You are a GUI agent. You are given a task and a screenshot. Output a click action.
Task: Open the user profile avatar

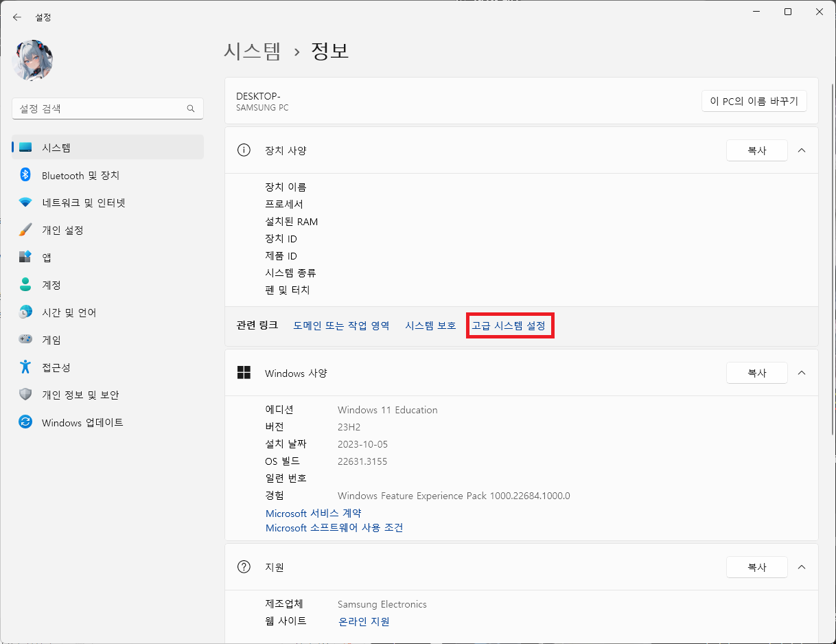point(32,60)
